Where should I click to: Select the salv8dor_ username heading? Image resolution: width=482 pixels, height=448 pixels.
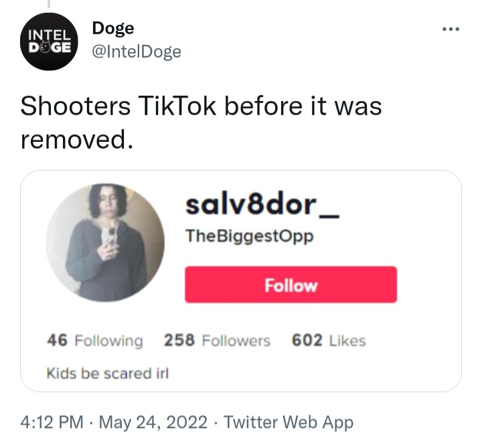click(262, 206)
